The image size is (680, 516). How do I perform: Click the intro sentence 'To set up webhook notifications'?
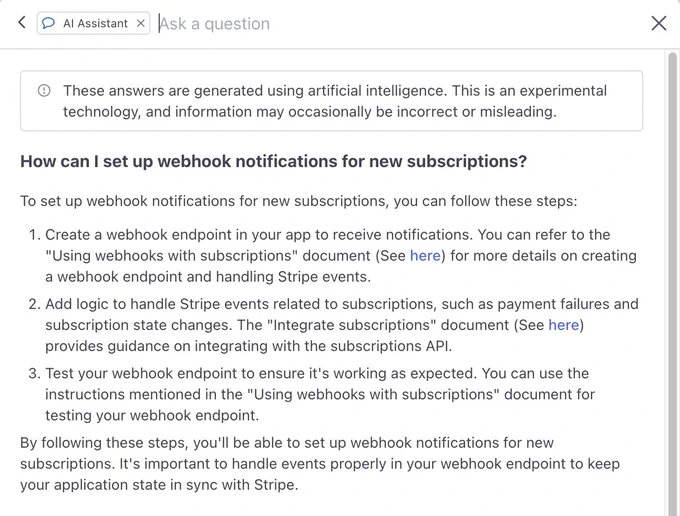click(299, 202)
